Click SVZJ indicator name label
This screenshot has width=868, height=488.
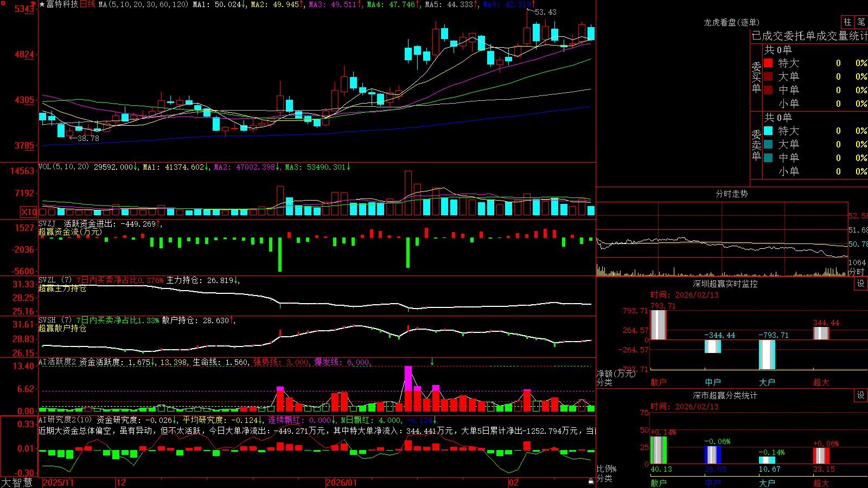47,223
